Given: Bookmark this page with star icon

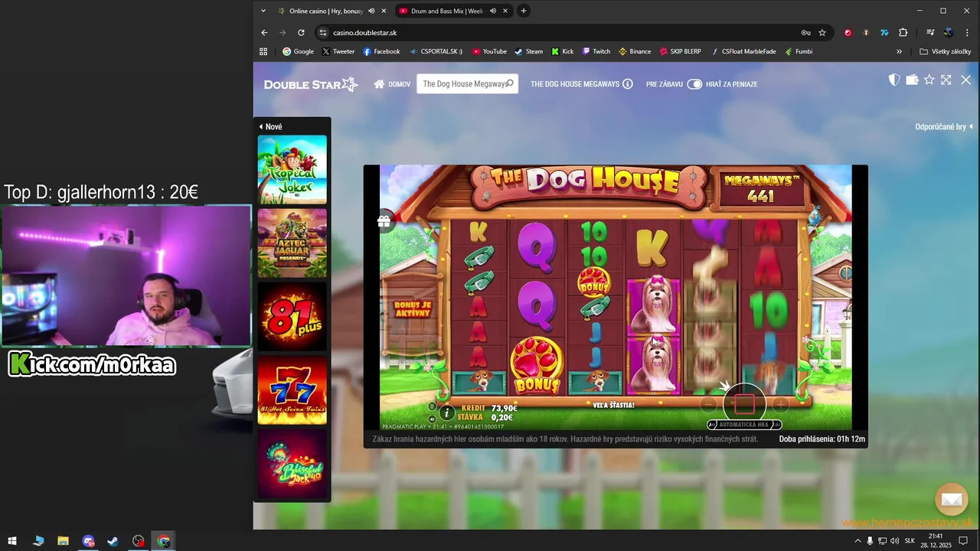Looking at the screenshot, I should coord(822,33).
